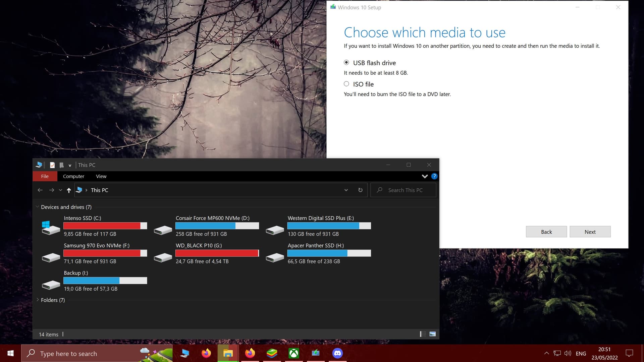Open Explorer help question mark icon
Image resolution: width=644 pixels, height=362 pixels.
click(x=434, y=176)
